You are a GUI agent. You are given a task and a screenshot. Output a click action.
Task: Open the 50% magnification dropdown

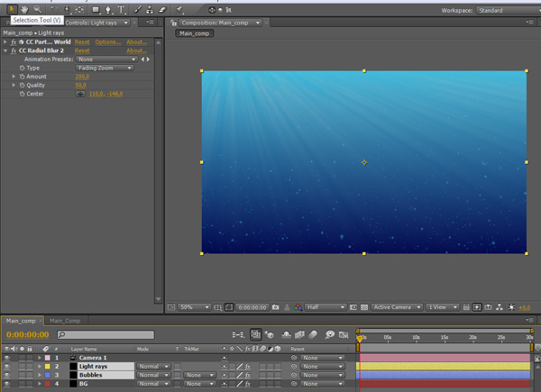point(194,307)
